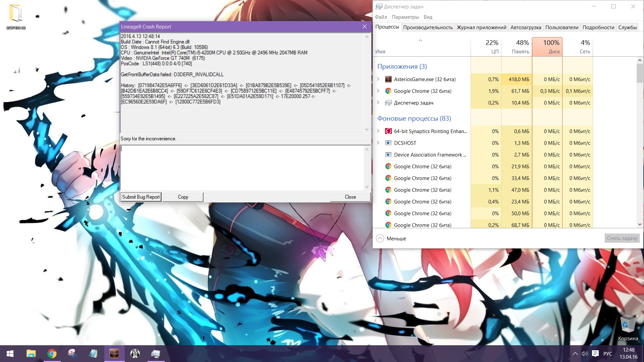The image size is (644, 362).
Task: Collapse Task Manager with the Меньше button
Action: tap(391, 238)
